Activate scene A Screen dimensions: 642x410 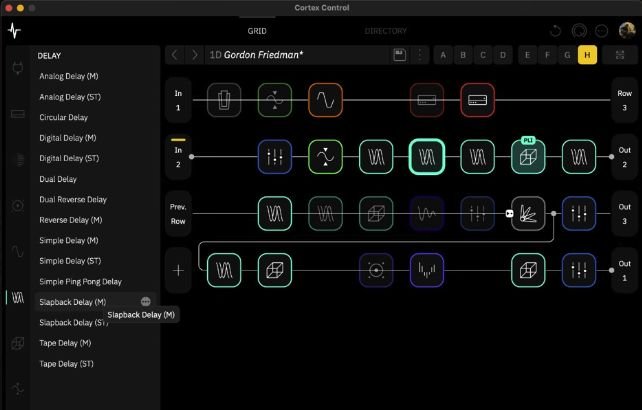click(443, 55)
